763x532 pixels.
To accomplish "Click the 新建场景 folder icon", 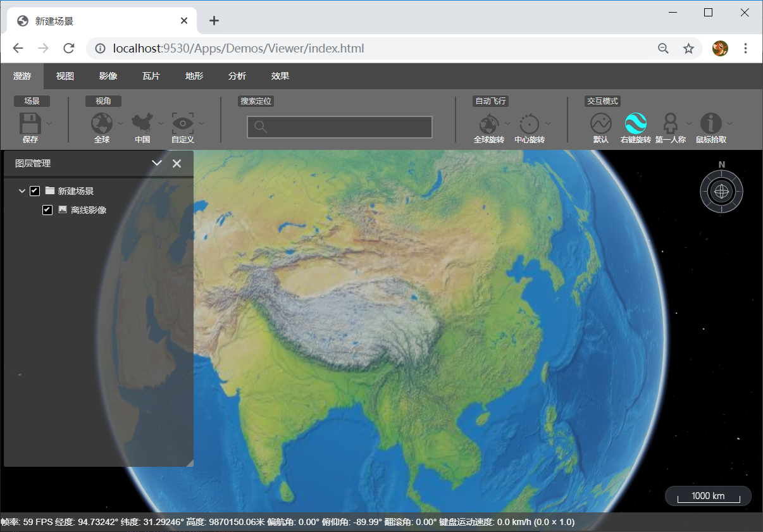I will [x=50, y=190].
